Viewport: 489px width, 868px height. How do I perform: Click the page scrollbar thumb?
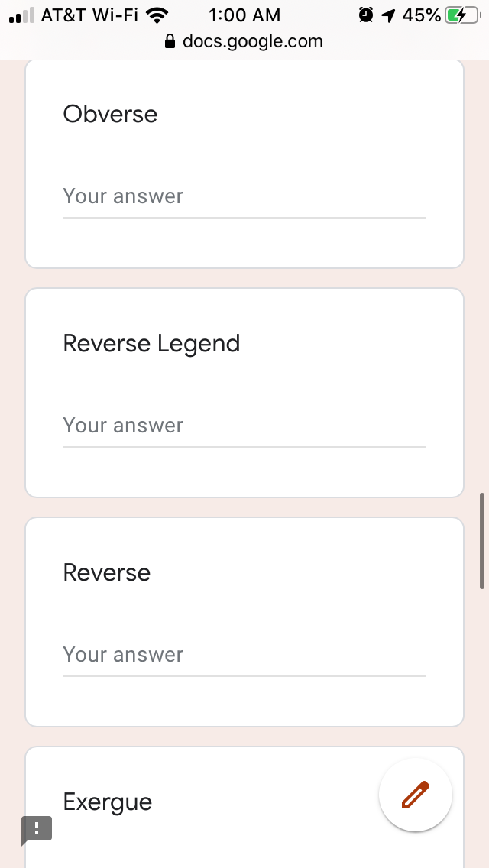tap(482, 541)
